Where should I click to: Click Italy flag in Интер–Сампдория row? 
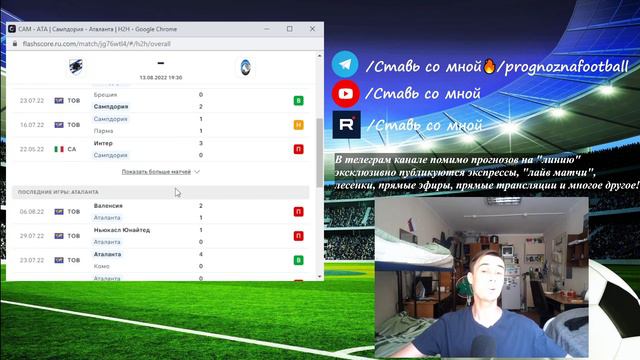[59, 149]
